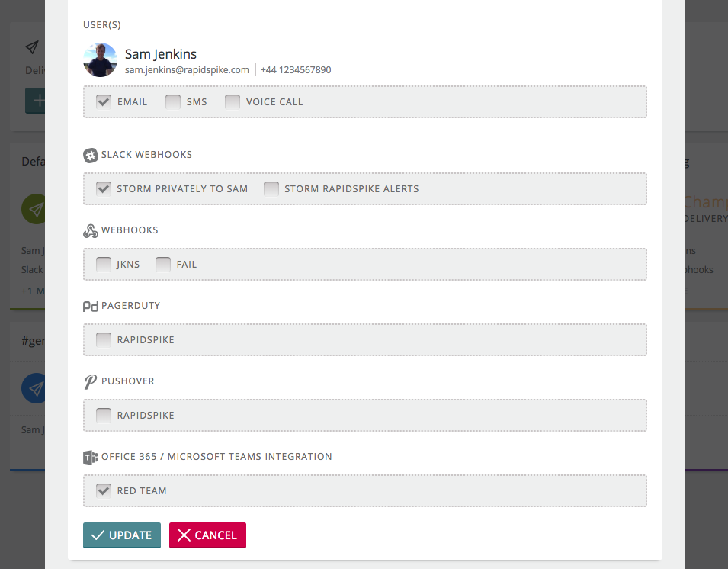Click the Pushover logo icon
728x569 pixels.
pos(90,382)
